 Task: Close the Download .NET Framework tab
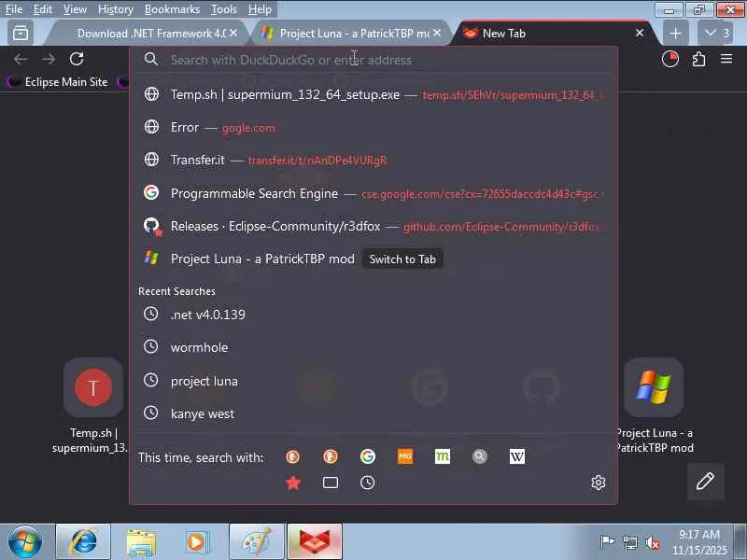coord(233,33)
